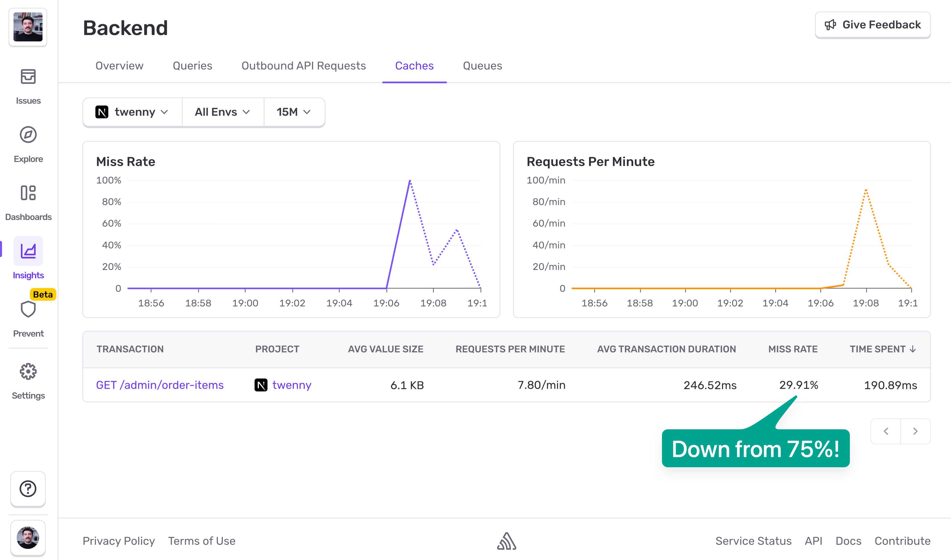951x560 pixels.
Task: Click the help question mark icon
Action: click(x=28, y=489)
